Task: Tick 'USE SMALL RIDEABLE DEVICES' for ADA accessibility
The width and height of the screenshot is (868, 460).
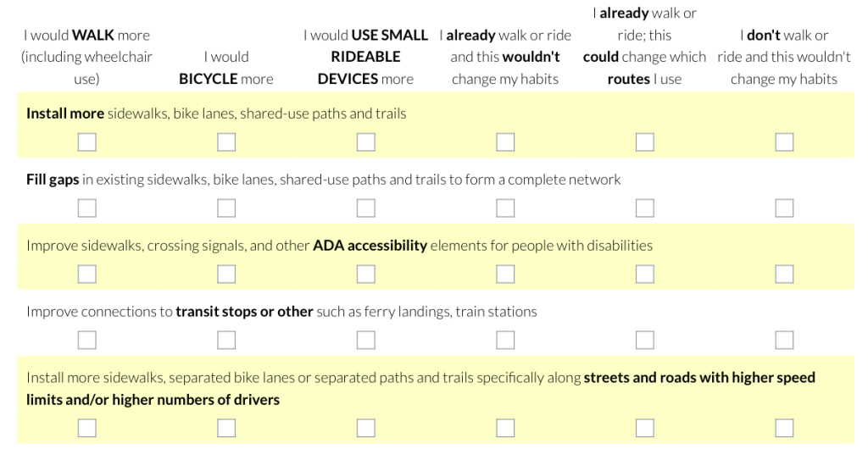Action: coord(366,274)
